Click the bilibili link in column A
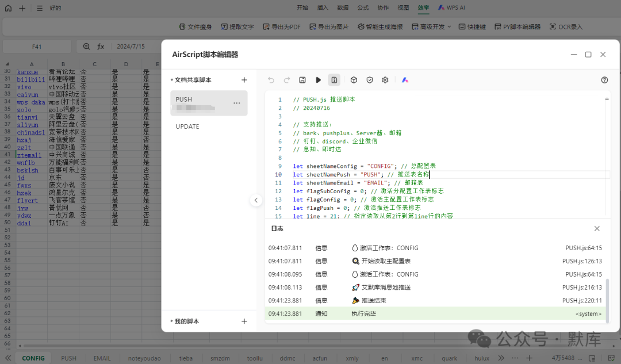 click(30, 79)
